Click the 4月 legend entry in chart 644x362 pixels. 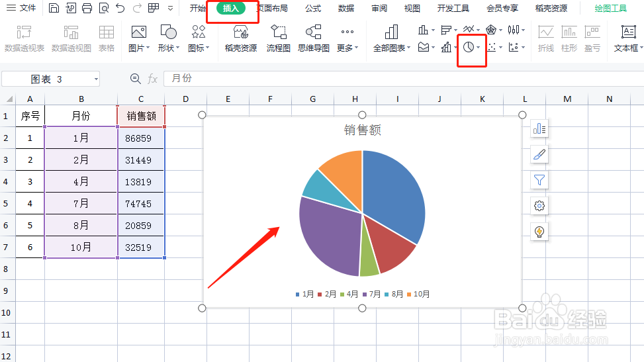[349, 294]
